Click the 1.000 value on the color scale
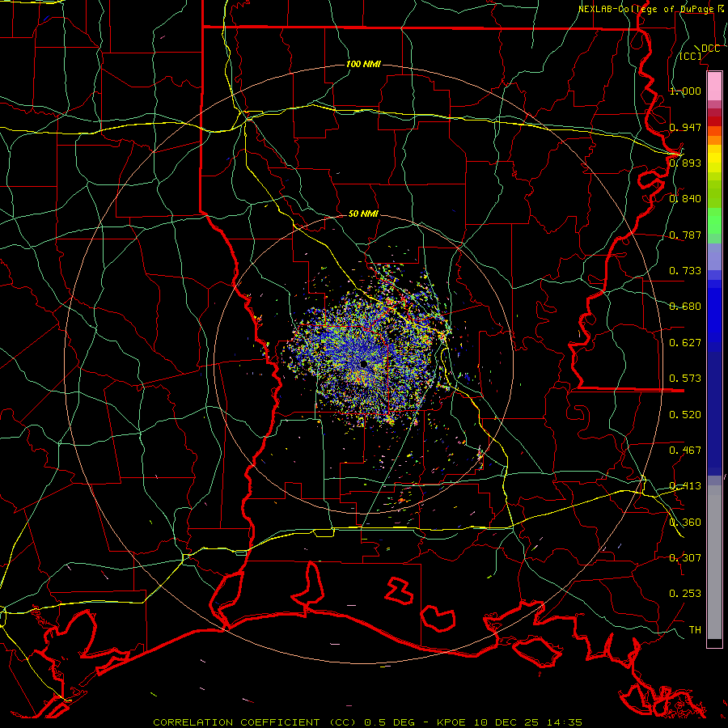The image size is (728, 728). pos(685,91)
